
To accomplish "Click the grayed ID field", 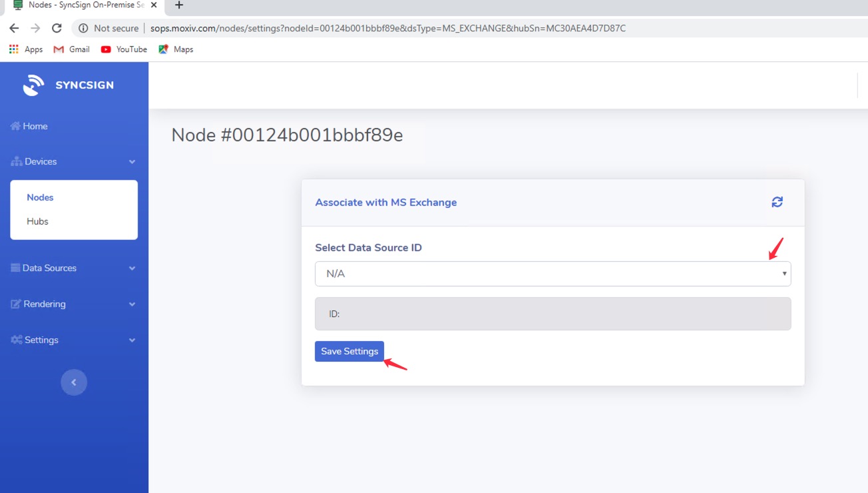I will pyautogui.click(x=552, y=314).
